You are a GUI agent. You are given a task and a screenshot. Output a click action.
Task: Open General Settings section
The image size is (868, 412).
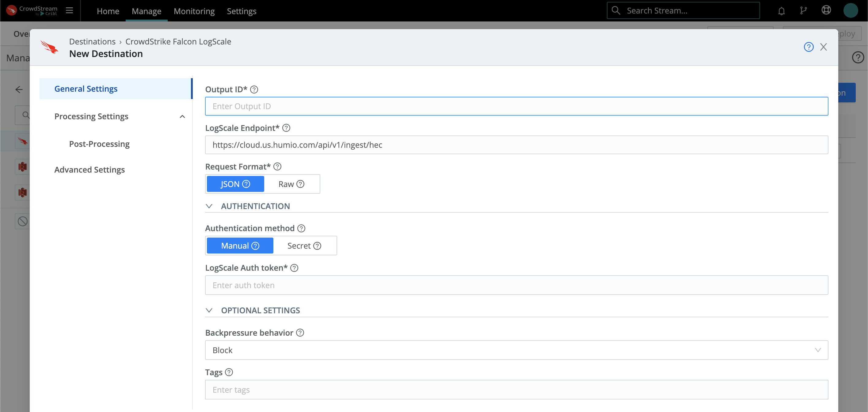click(x=116, y=89)
